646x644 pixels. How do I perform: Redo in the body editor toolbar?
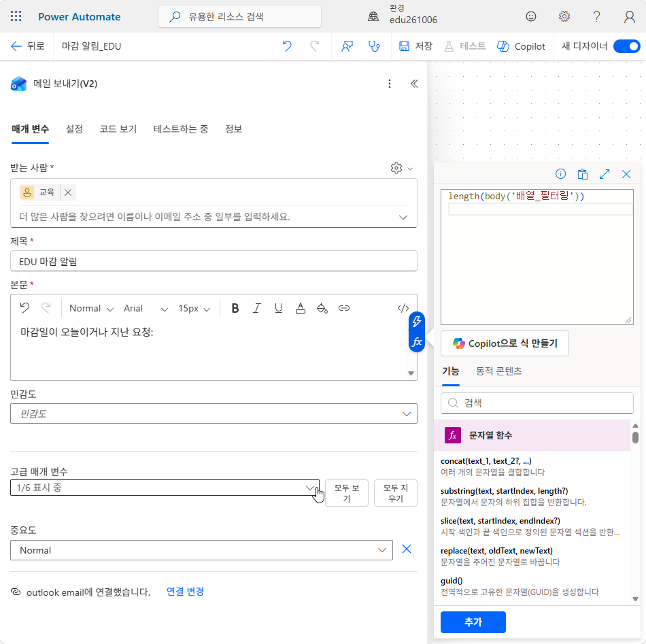46,308
